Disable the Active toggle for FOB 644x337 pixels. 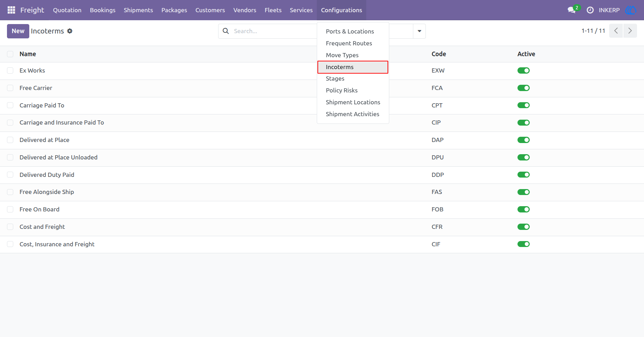coord(523,209)
